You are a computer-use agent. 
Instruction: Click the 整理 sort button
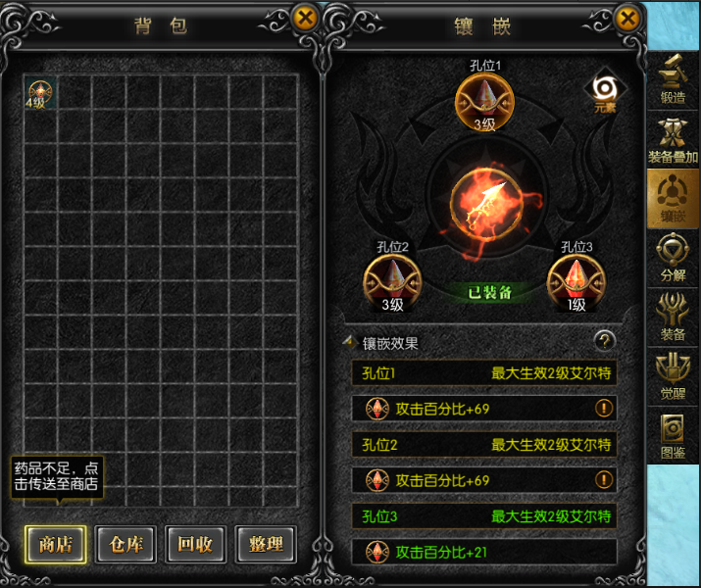pyautogui.click(x=266, y=544)
